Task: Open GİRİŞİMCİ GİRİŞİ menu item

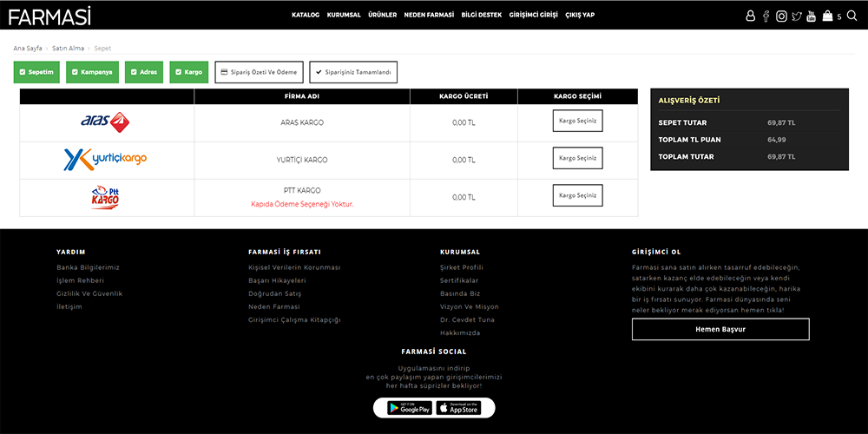Action: coord(534,15)
